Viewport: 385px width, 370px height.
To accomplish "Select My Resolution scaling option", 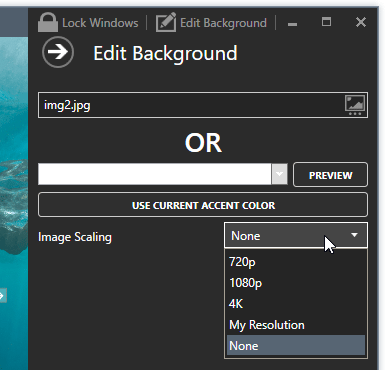I will (296, 325).
